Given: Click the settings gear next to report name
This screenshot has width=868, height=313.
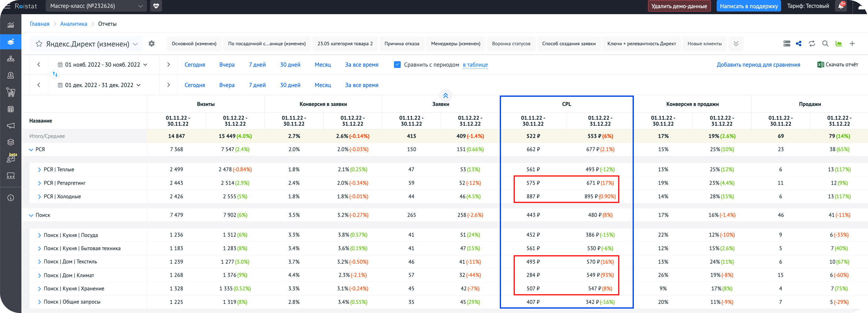Looking at the screenshot, I should [152, 44].
